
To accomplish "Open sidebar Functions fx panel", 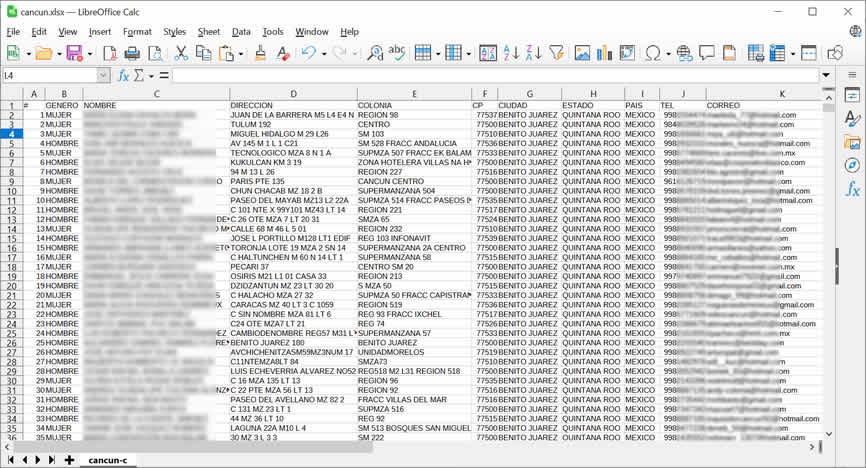I will (852, 189).
